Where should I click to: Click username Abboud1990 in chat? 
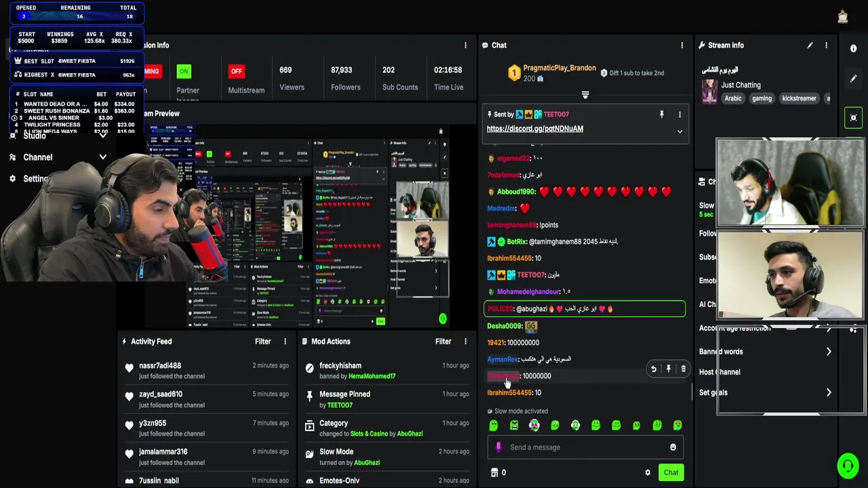tap(516, 192)
